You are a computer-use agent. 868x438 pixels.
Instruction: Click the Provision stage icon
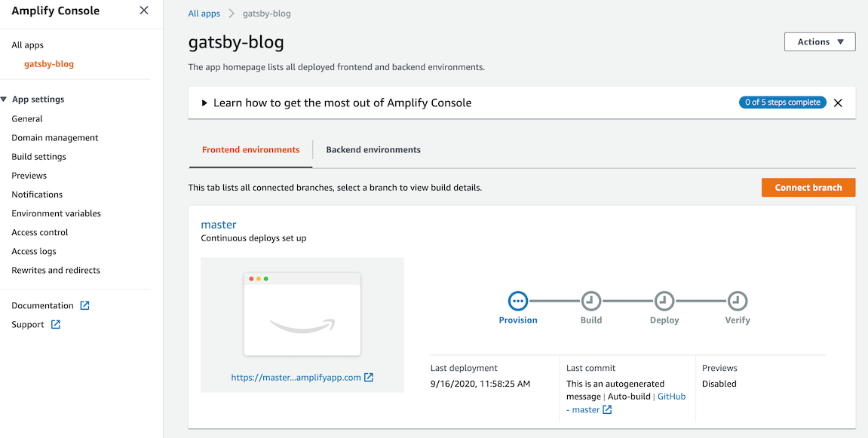518,302
